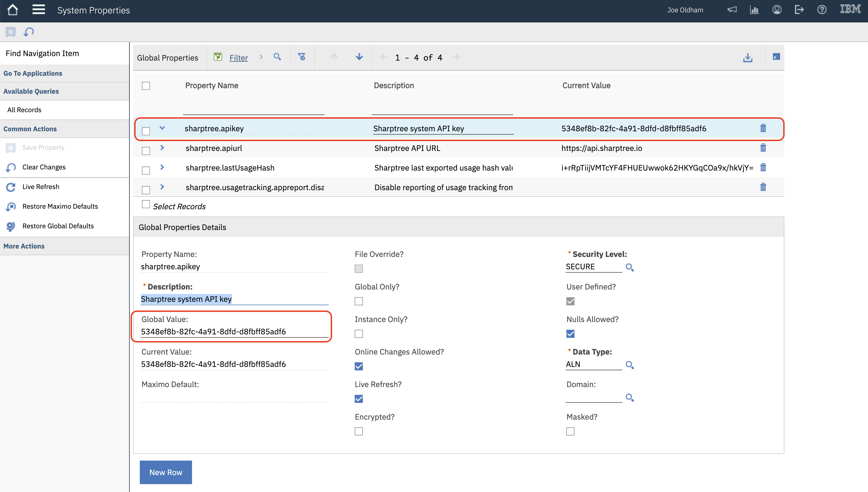868x492 pixels.
Task: Delete the sharptree.apiurl row
Action: pos(763,148)
